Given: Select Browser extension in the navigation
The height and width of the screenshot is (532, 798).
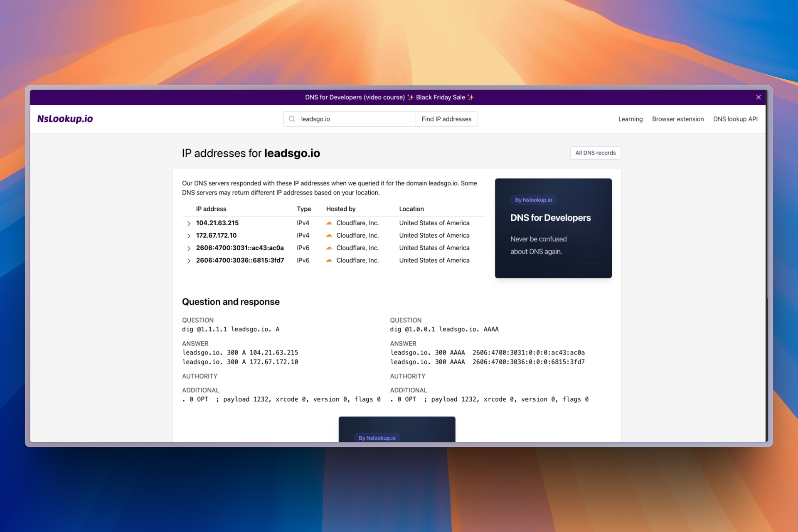Looking at the screenshot, I should pos(677,119).
